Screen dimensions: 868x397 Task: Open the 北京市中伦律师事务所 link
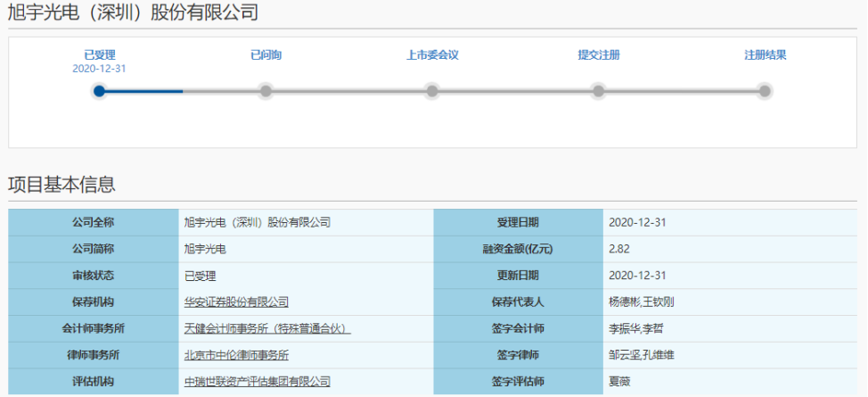point(236,355)
